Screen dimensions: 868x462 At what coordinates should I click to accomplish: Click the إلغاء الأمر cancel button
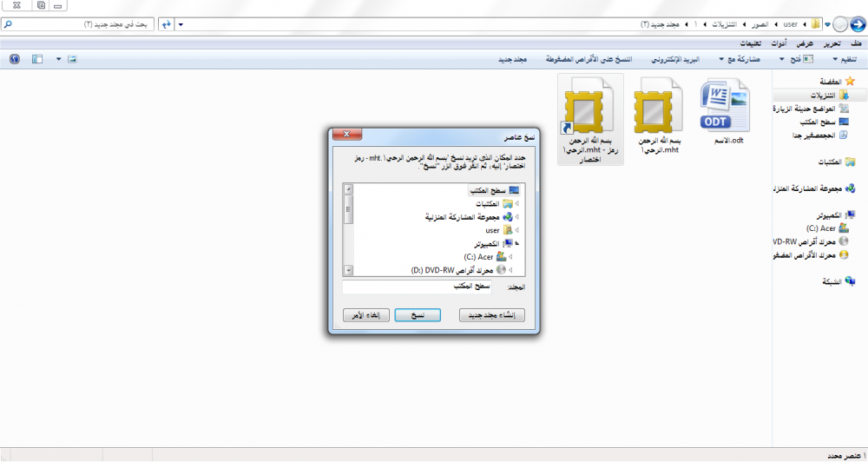point(366,315)
